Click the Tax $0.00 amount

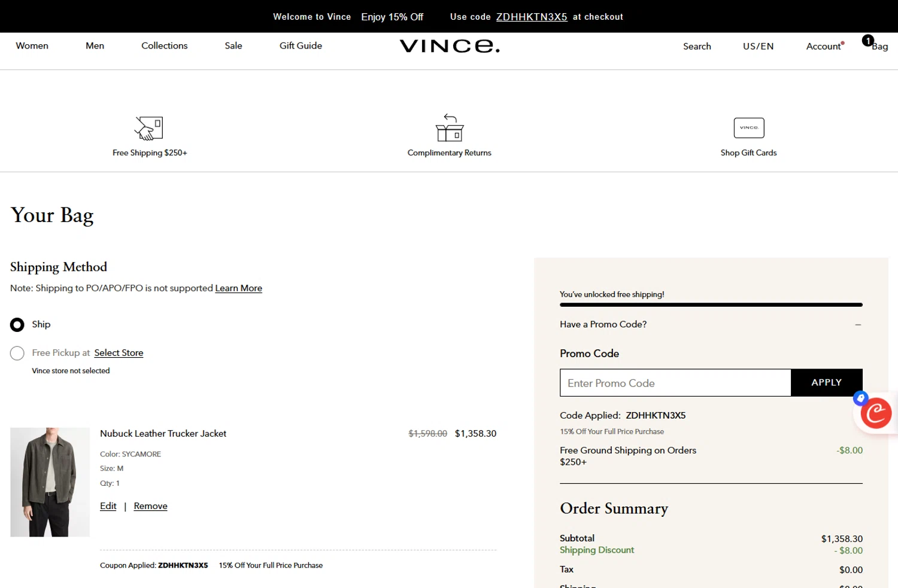pos(851,570)
